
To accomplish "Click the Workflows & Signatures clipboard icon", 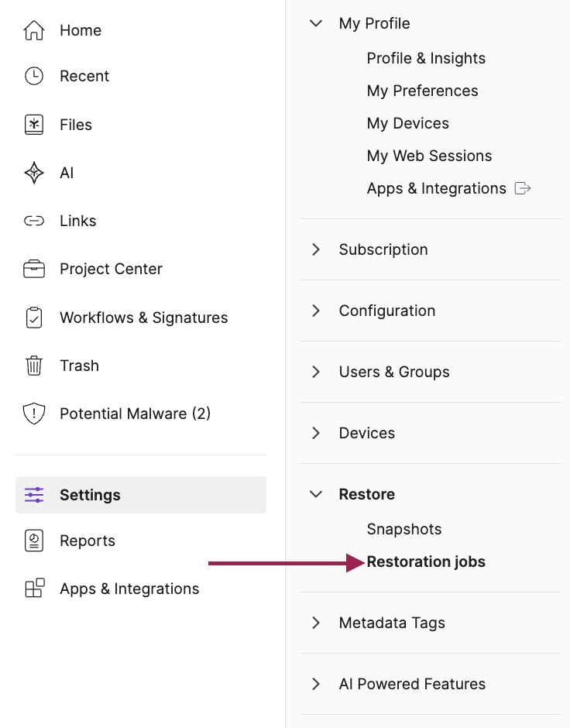I will 34,318.
